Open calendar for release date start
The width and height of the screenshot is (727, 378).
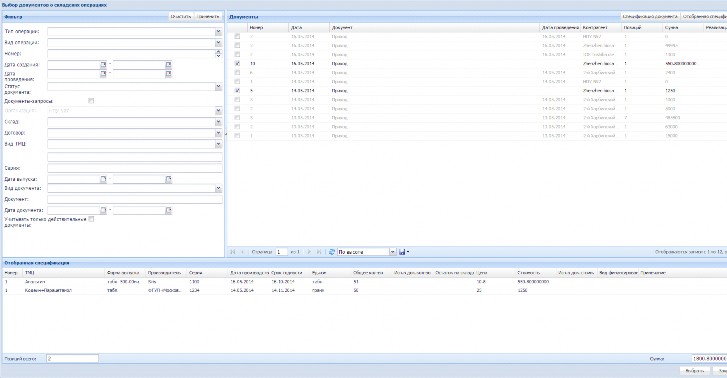(103, 179)
